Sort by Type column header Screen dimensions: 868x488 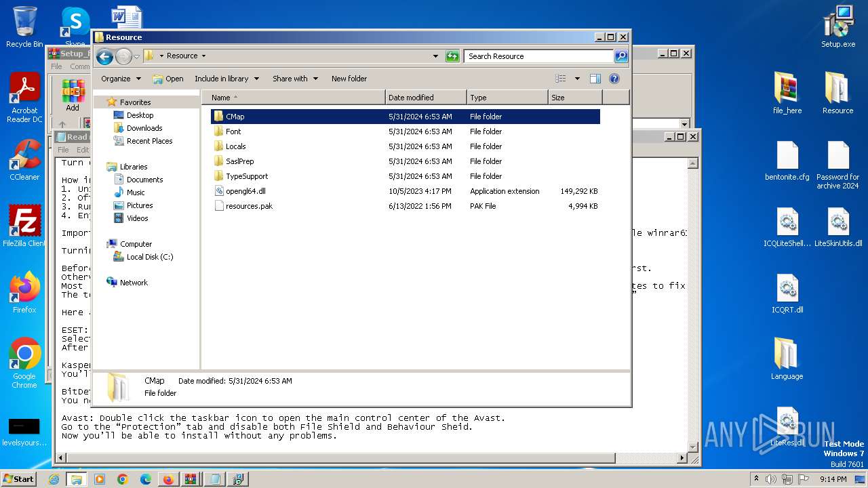[507, 98]
